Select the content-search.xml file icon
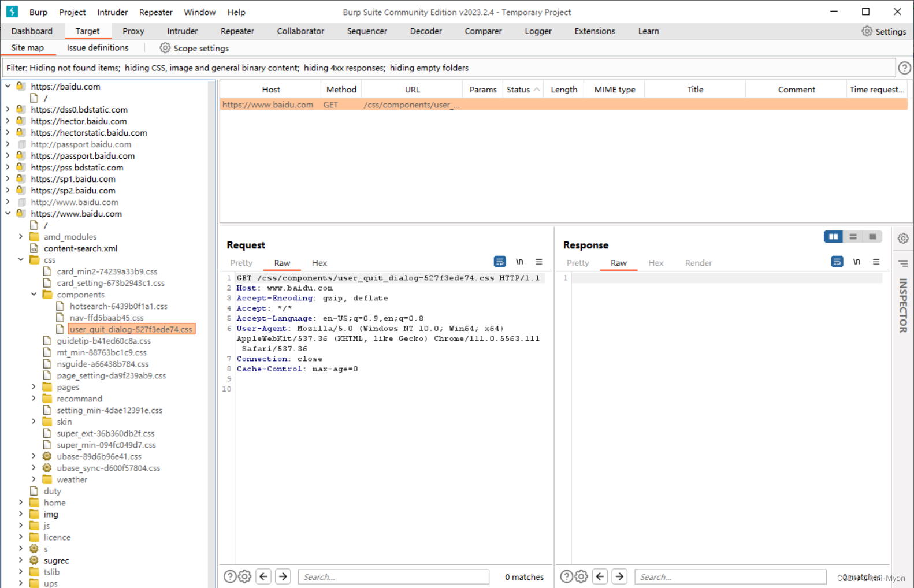Viewport: 914px width, 588px height. tap(34, 248)
